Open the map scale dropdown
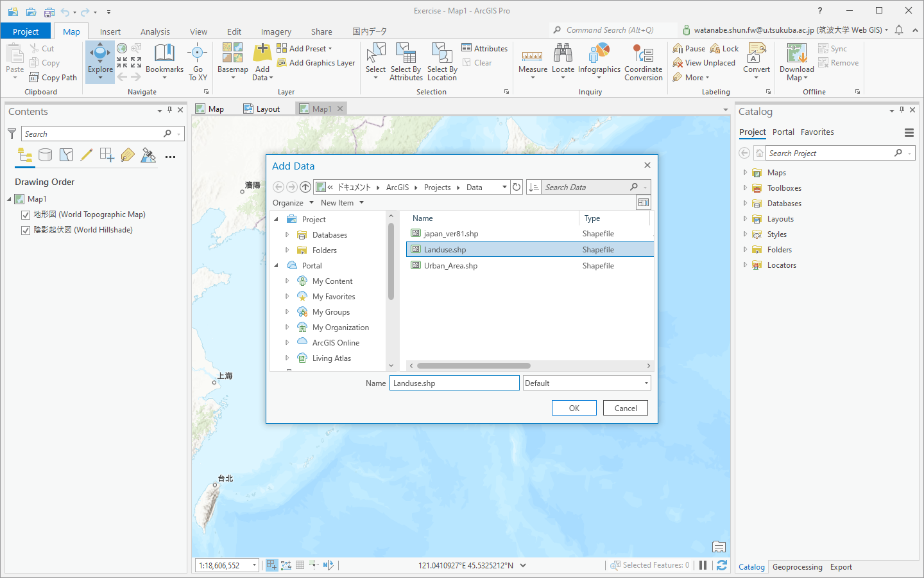Viewport: 924px width, 578px height. (254, 565)
